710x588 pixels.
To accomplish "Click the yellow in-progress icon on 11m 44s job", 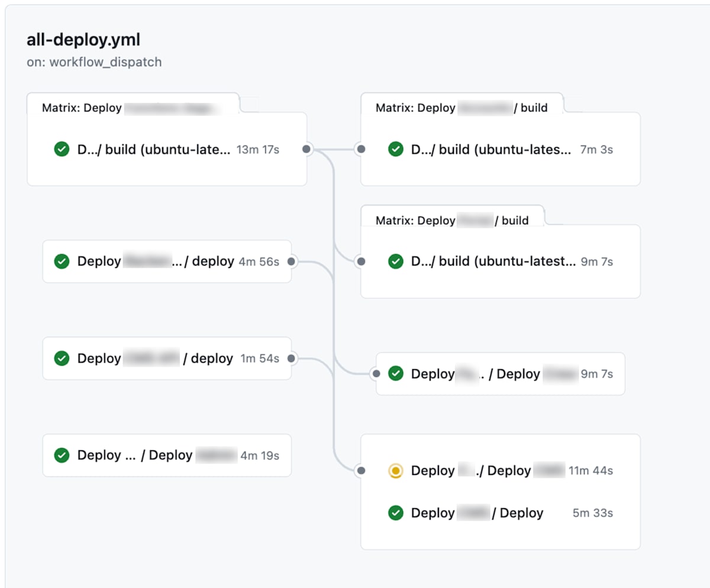I will pyautogui.click(x=395, y=471).
